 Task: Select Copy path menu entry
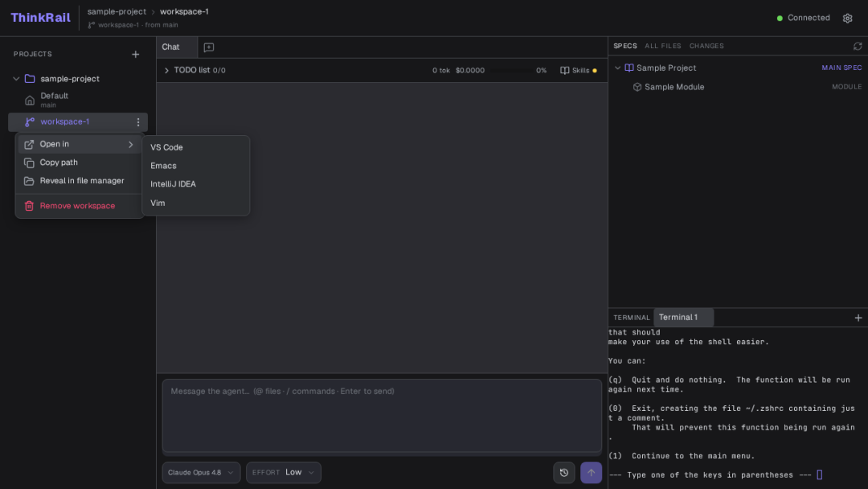80,162
